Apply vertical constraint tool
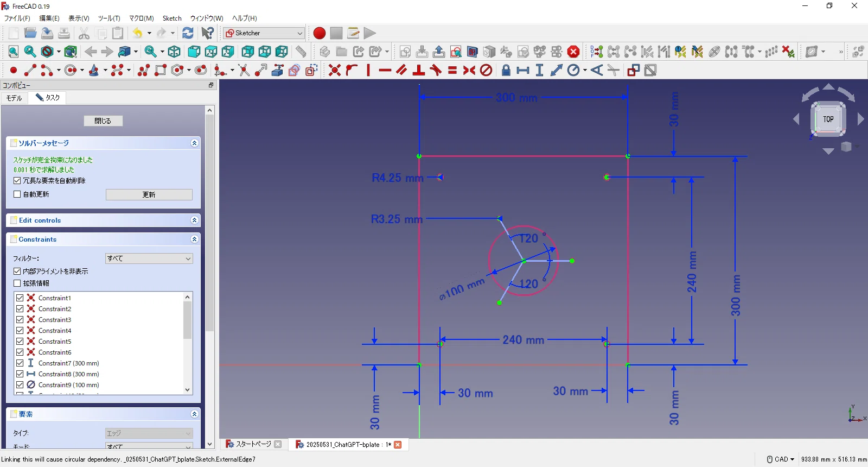This screenshot has width=868, height=467. [368, 70]
